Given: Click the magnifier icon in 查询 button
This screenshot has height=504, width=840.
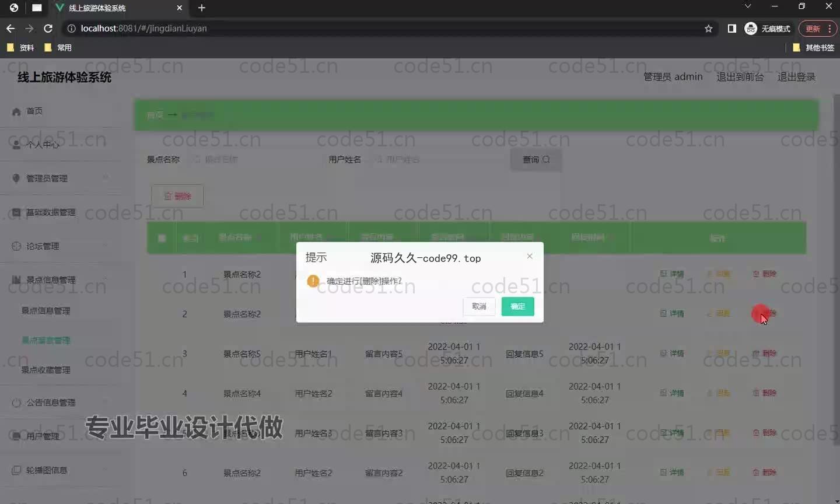Looking at the screenshot, I should pos(546,160).
